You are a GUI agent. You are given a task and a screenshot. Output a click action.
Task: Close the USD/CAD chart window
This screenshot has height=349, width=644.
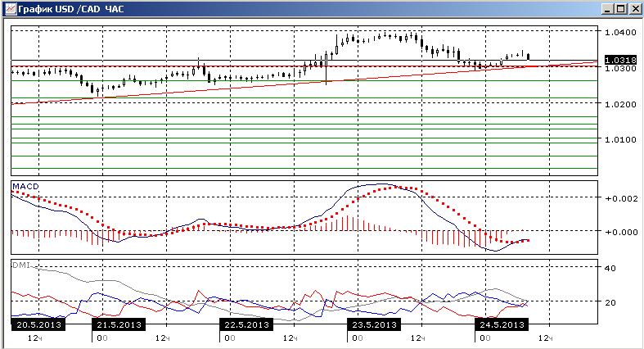click(x=634, y=9)
